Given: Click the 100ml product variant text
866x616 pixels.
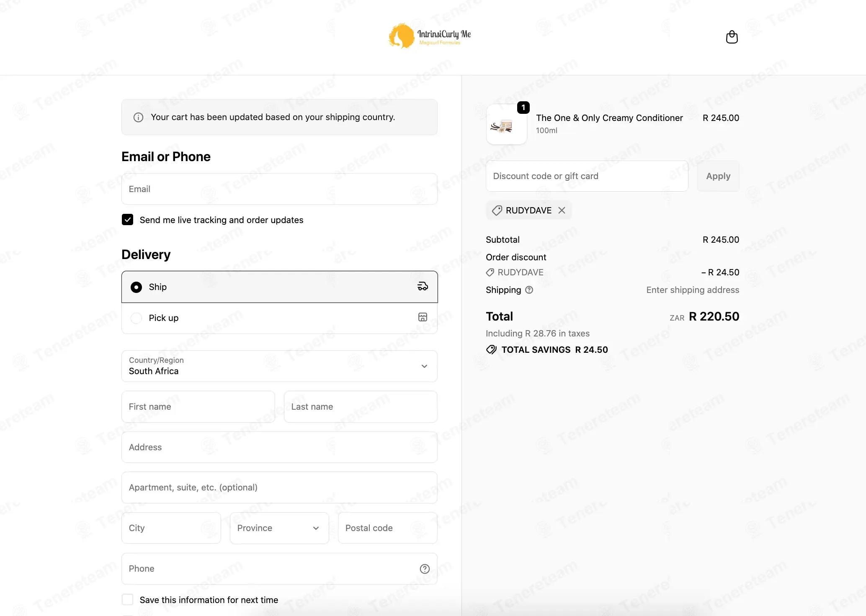Looking at the screenshot, I should click(546, 131).
